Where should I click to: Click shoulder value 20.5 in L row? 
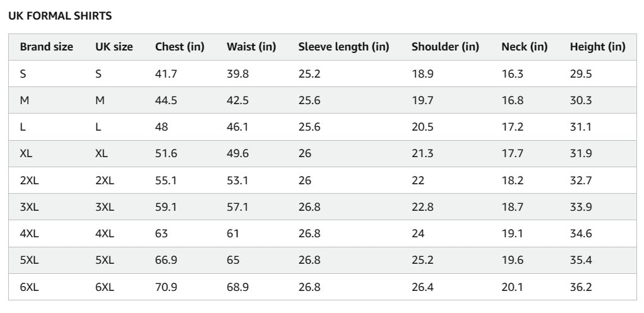(422, 127)
